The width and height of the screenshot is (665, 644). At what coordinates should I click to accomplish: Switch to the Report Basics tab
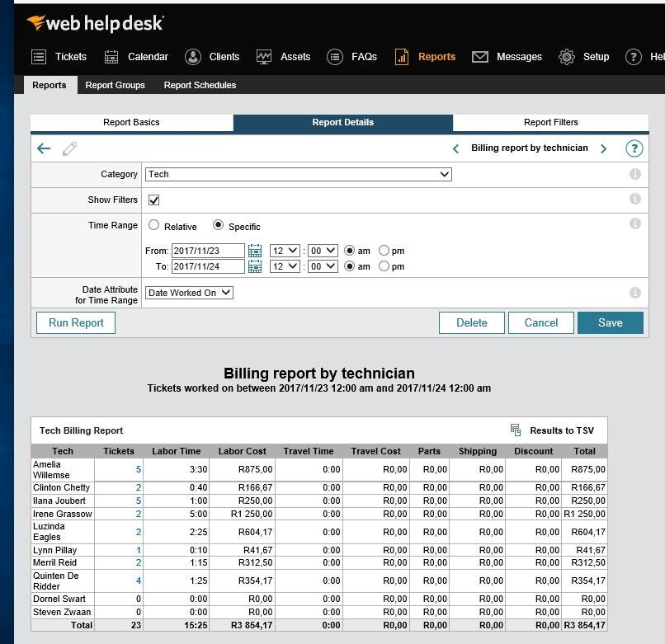click(x=131, y=122)
